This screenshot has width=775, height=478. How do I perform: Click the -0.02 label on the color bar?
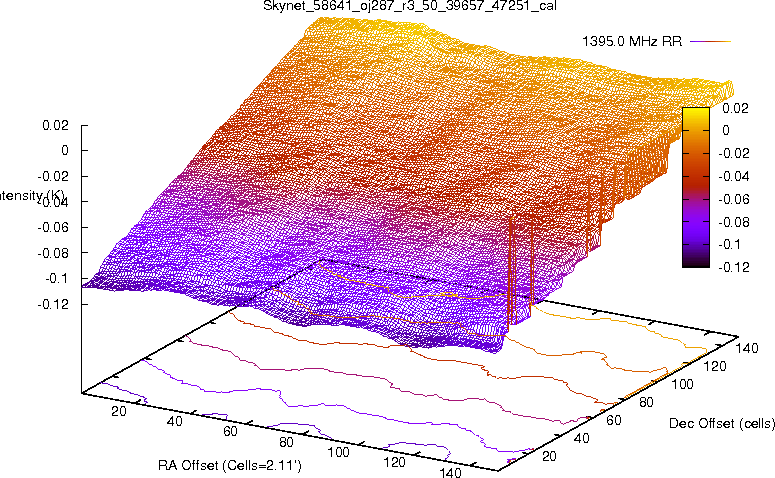tap(733, 153)
